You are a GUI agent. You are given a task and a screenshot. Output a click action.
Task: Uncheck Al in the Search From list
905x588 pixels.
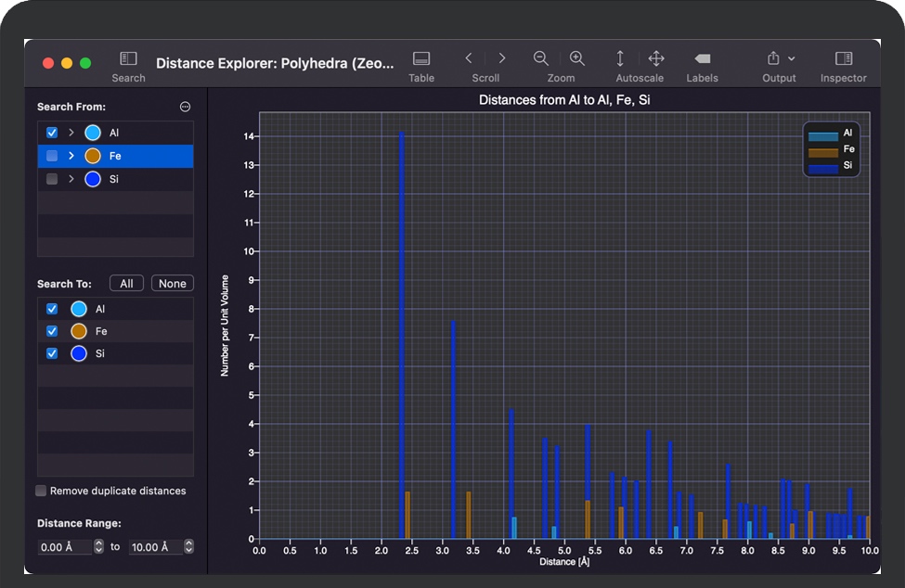coord(52,133)
